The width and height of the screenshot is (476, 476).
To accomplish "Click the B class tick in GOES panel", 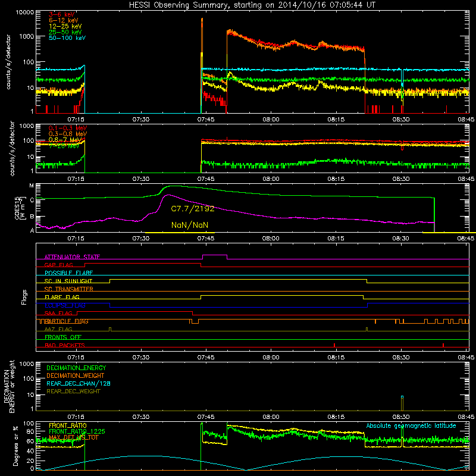I will (32, 217).
